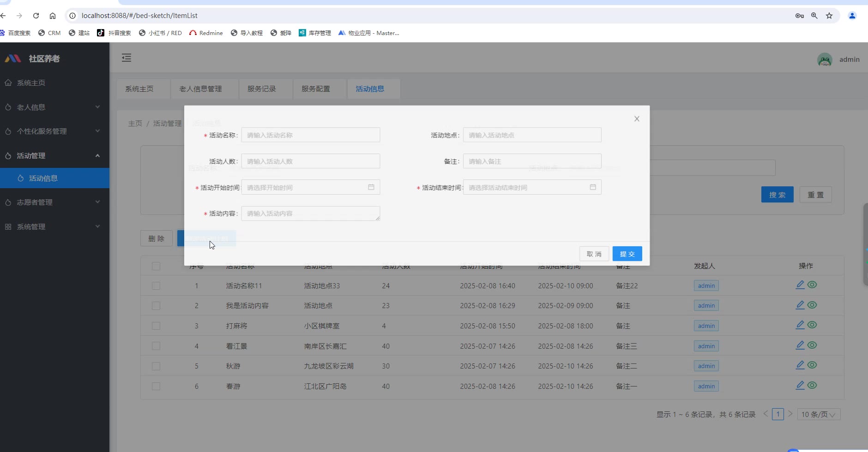The height and width of the screenshot is (452, 868).
Task: Close the dialog with X icon
Action: (x=637, y=119)
